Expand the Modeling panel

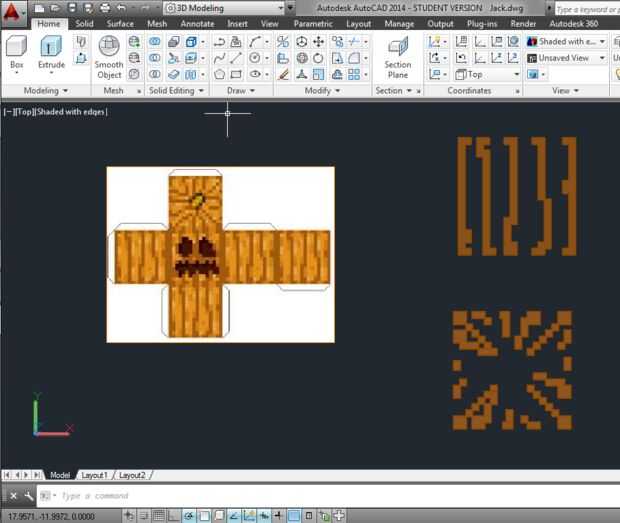[46, 91]
